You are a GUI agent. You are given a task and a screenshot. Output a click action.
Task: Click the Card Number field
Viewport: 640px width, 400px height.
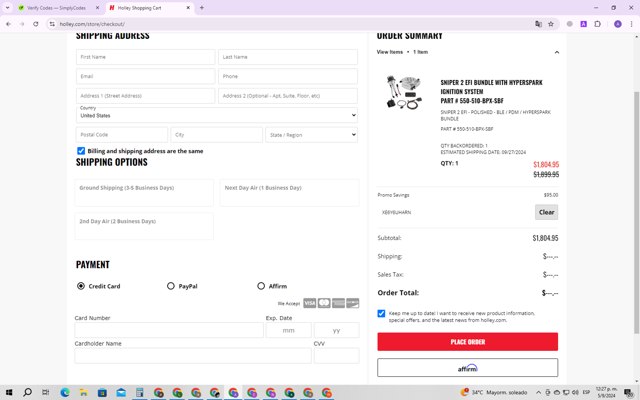pos(169,330)
